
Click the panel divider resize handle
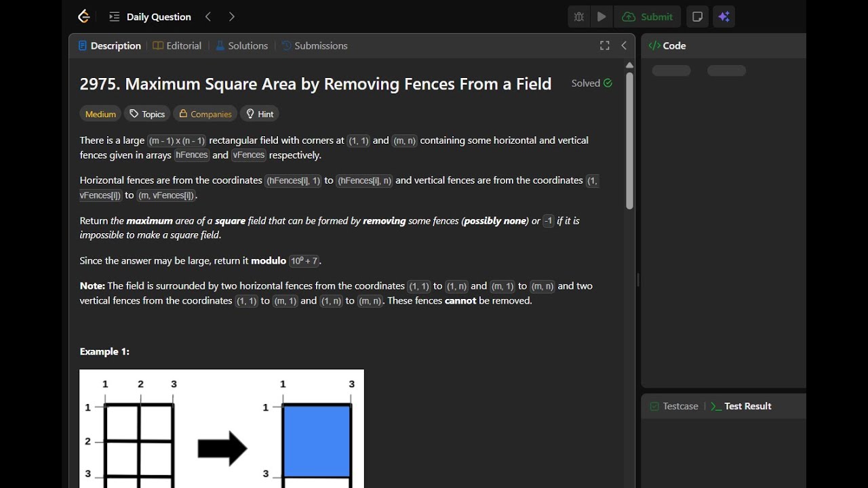638,279
